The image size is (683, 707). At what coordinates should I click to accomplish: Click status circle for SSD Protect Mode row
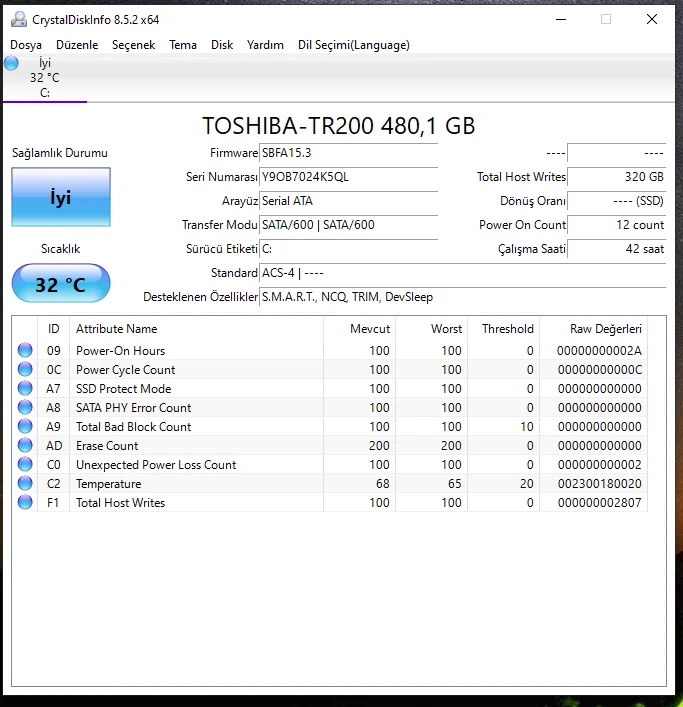(25, 388)
